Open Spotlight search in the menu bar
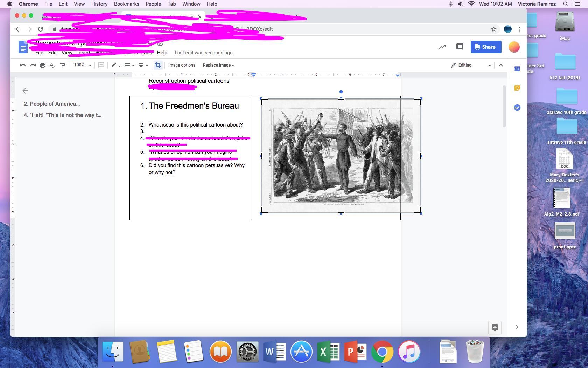 566,4
